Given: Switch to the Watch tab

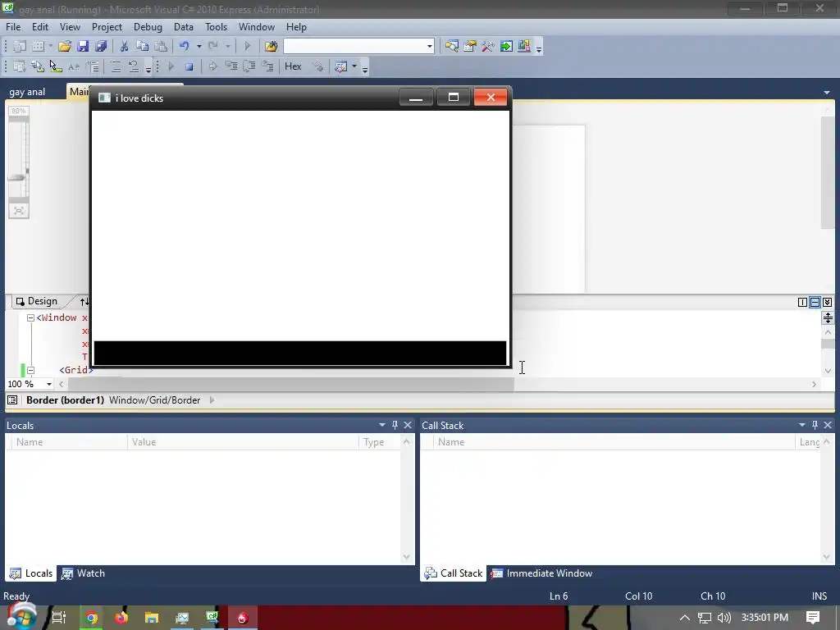Looking at the screenshot, I should 83,573.
